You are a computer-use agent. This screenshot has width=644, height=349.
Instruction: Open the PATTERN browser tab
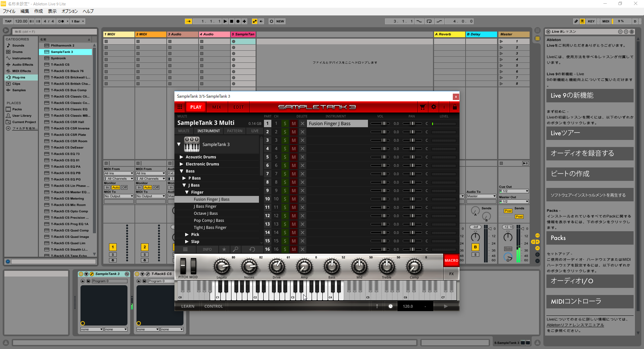(x=234, y=131)
